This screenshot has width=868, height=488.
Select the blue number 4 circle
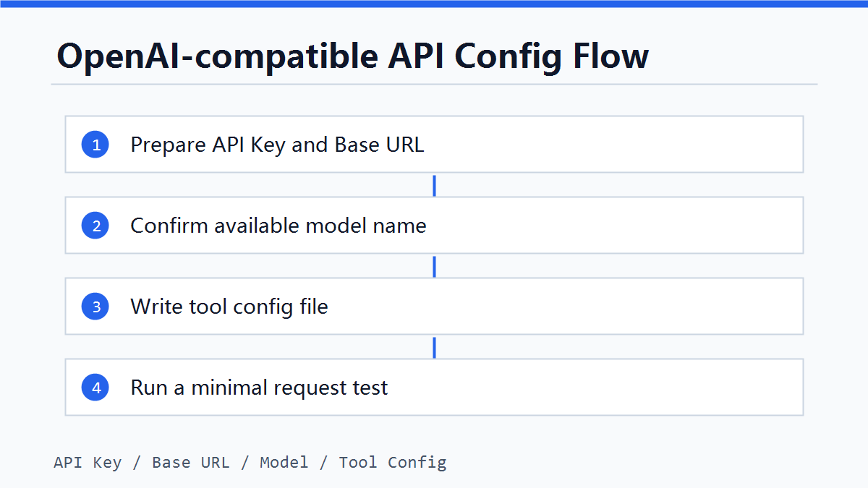[95, 388]
